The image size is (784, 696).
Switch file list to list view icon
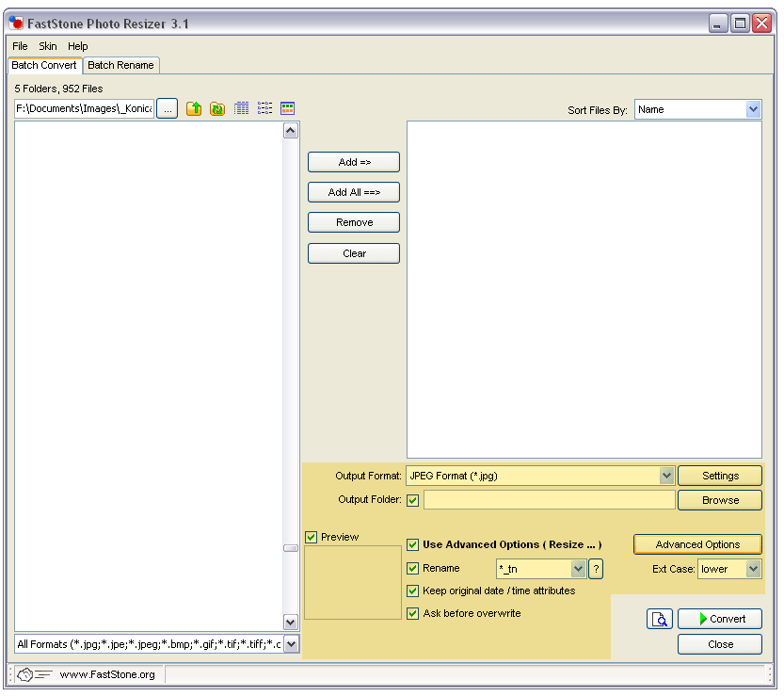pyautogui.click(x=264, y=108)
